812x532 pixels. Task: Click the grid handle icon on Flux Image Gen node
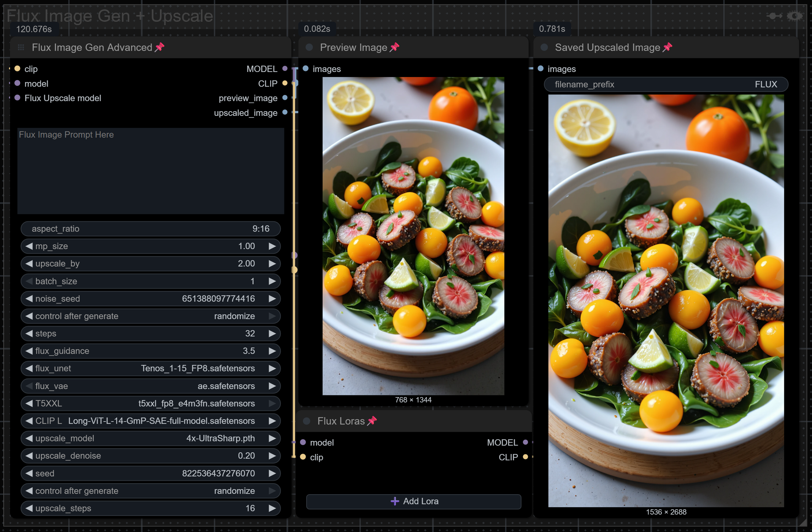point(21,48)
